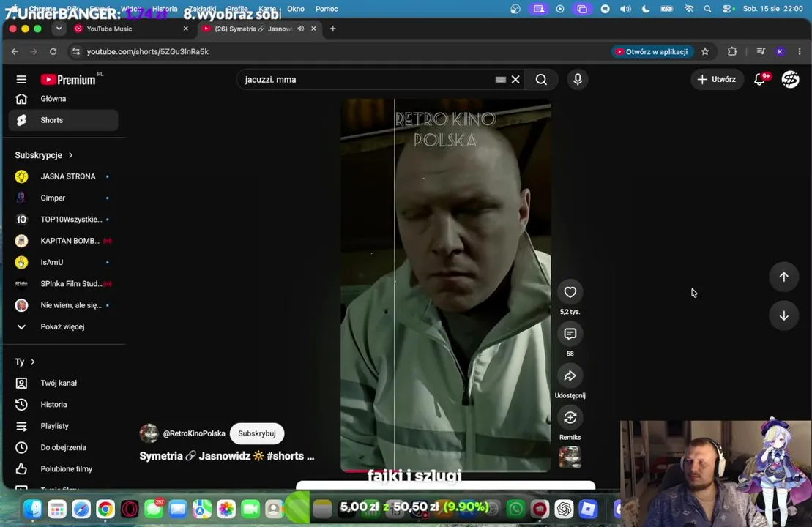Go to next short with down arrow
Viewport: 812px width, 527px height.
(x=783, y=315)
